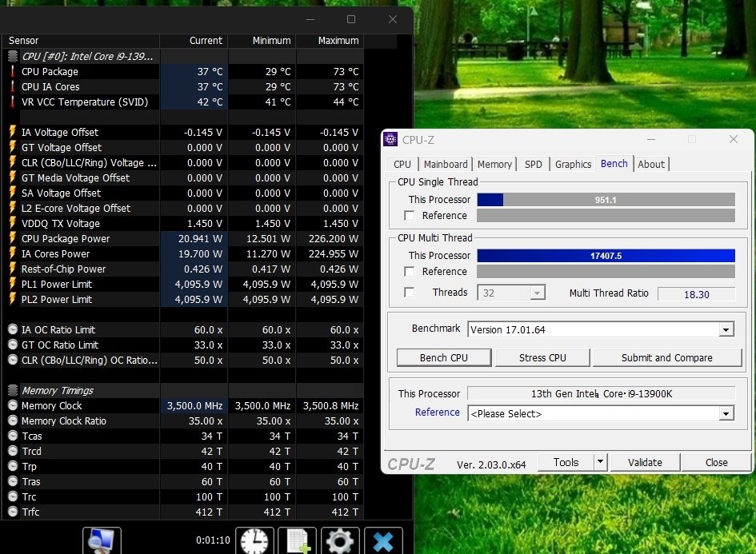This screenshot has width=756, height=554.
Task: Select the PL1 Power Limit row
Action: 182,285
